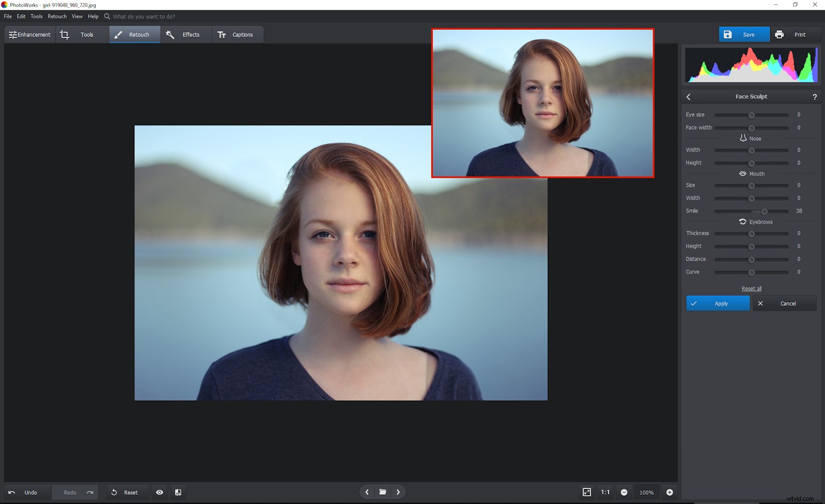Open the folder browser icon at bottom center
825x504 pixels.
point(382,492)
